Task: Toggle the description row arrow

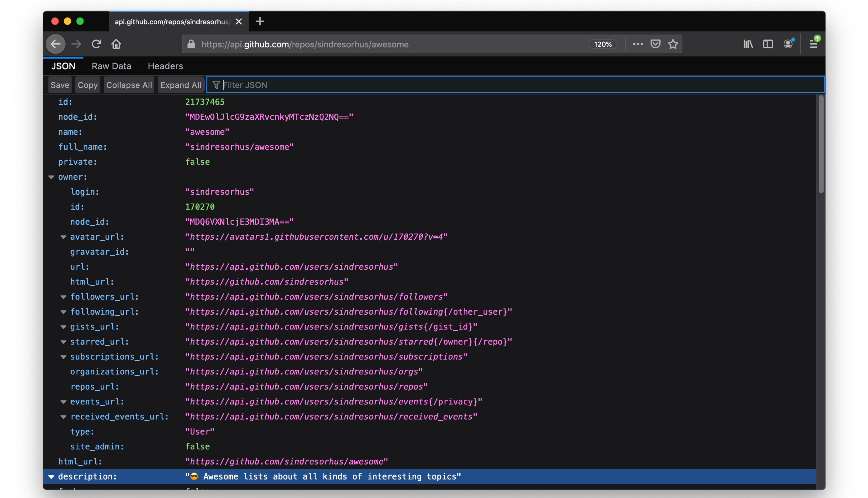Action: pyautogui.click(x=51, y=477)
